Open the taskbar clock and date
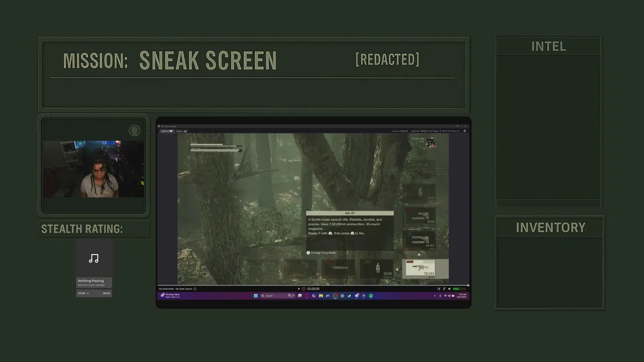The height and width of the screenshot is (362, 644). pos(462,296)
